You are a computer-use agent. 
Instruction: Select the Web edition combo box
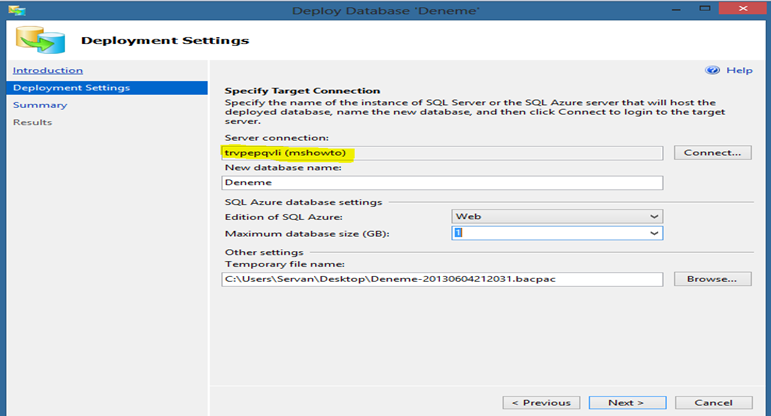coord(557,216)
